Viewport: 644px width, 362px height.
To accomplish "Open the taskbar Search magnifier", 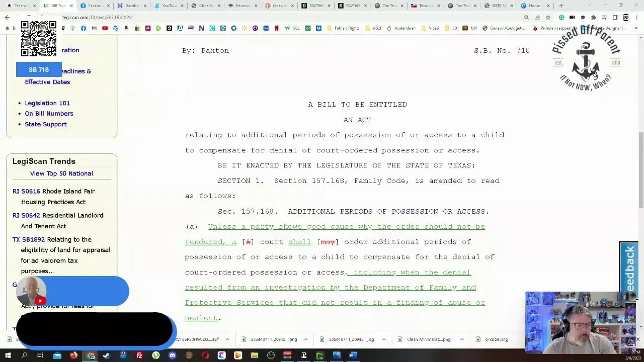I will click(24, 355).
